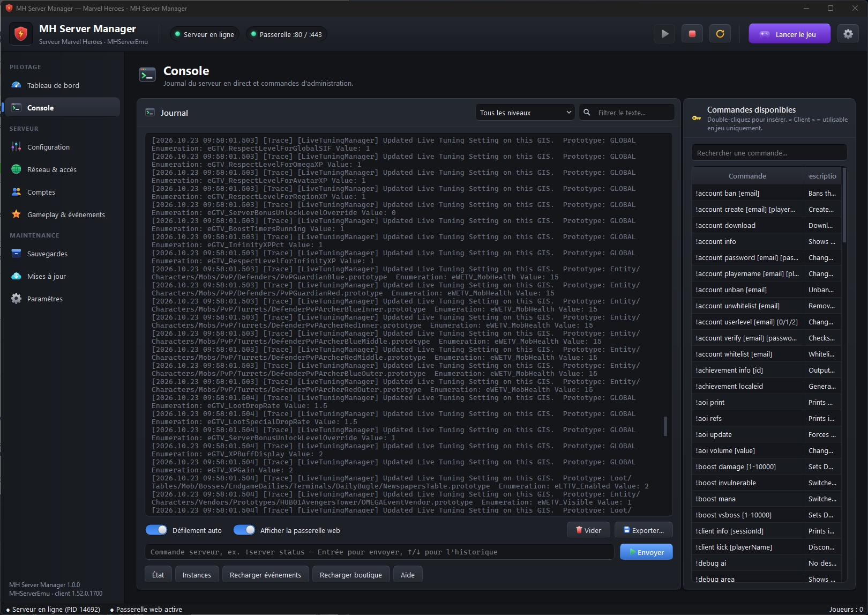Click the Passerelle :80 / :443 status pill
This screenshot has height=615, width=868.
tap(286, 34)
